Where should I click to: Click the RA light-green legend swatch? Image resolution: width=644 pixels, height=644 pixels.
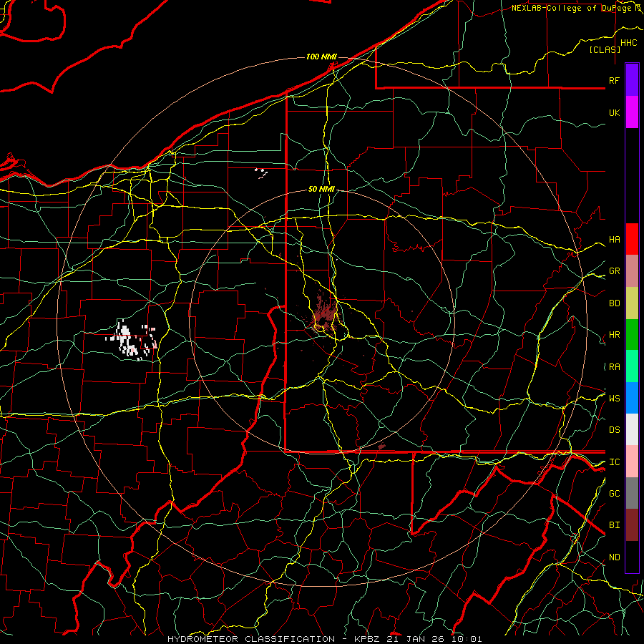click(x=632, y=366)
